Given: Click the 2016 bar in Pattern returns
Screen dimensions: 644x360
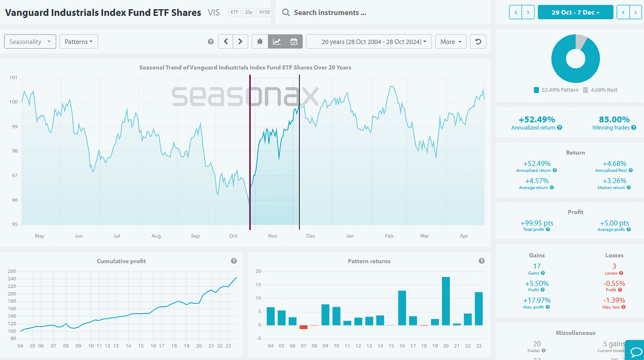Looking at the screenshot, I should (x=402, y=308).
